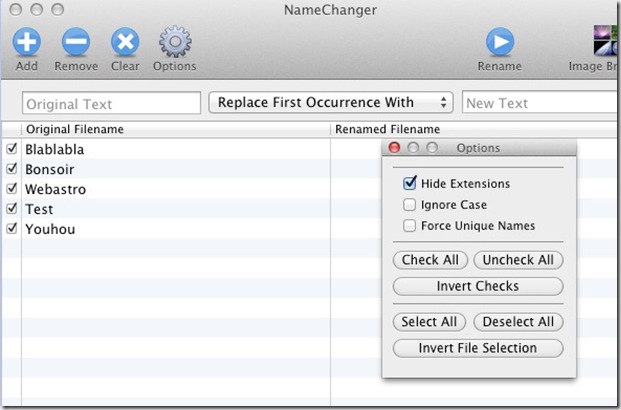
Task: Uncheck the Test file checkbox
Action: [x=12, y=208]
